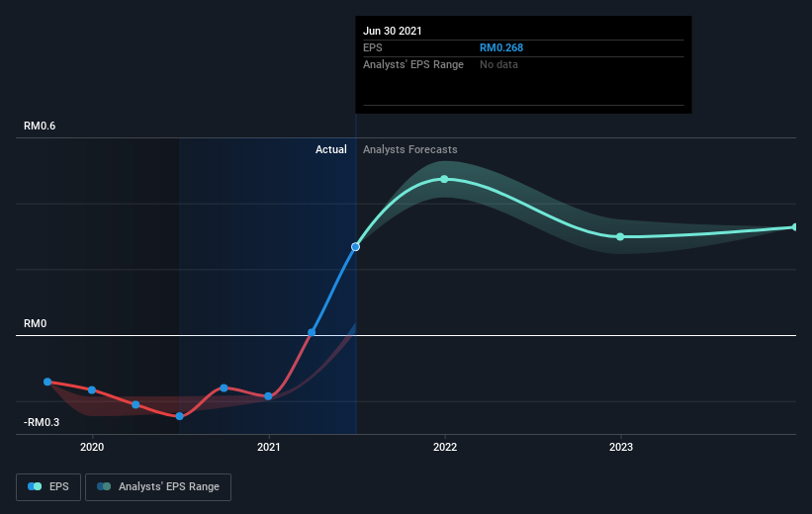
Task: Select the 2023 forecast EPS data point
Action: pos(620,236)
